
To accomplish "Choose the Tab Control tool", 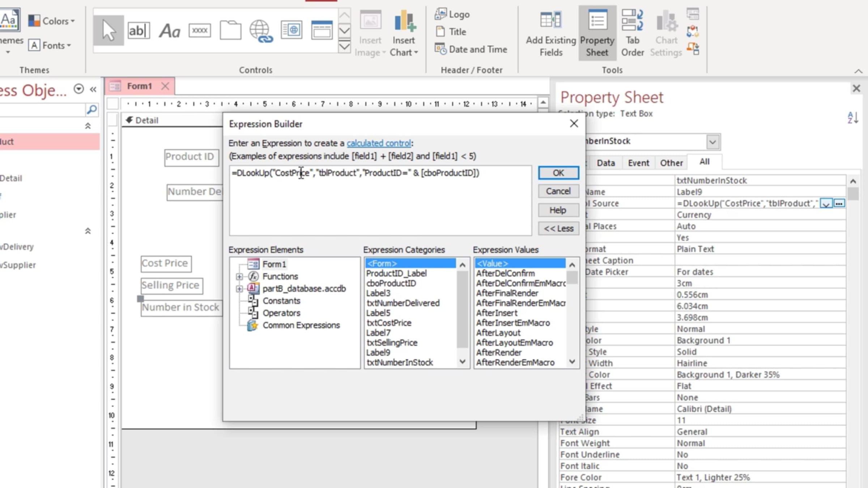I will [230, 30].
